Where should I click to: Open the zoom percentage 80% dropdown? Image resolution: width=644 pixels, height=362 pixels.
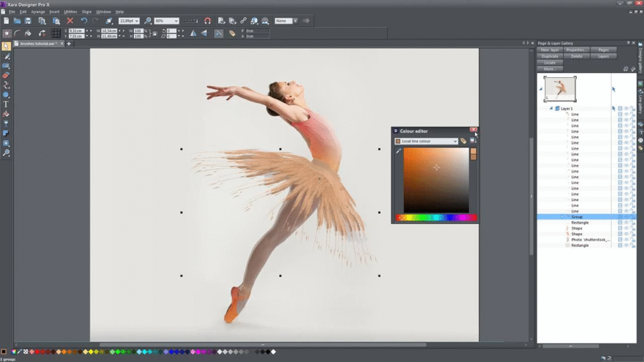(175, 21)
